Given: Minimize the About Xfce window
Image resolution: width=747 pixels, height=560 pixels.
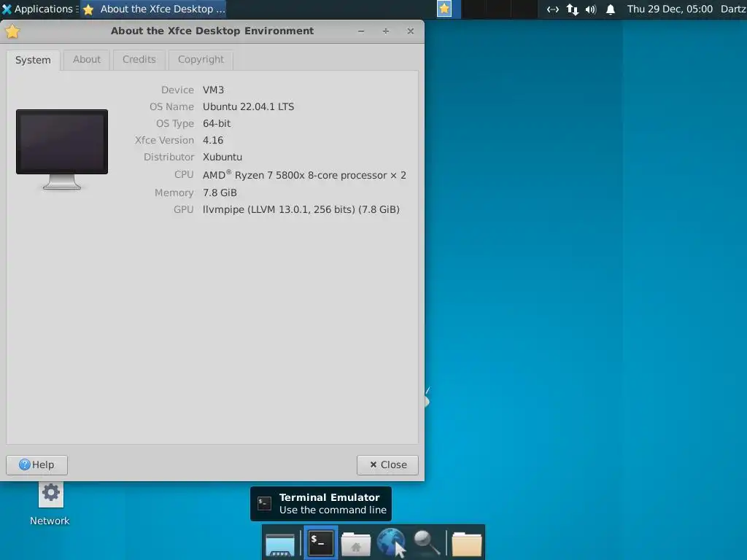Looking at the screenshot, I should 361,31.
